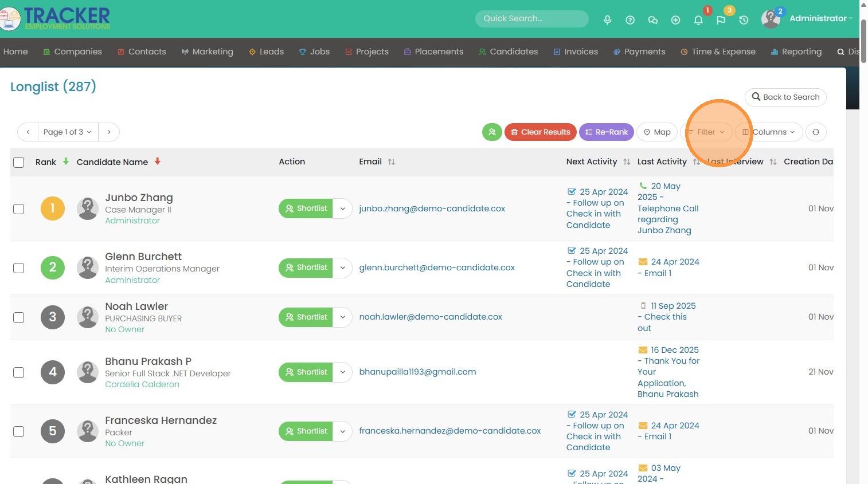The image size is (868, 484).
Task: Click the green add candidates icon button
Action: tap(492, 132)
